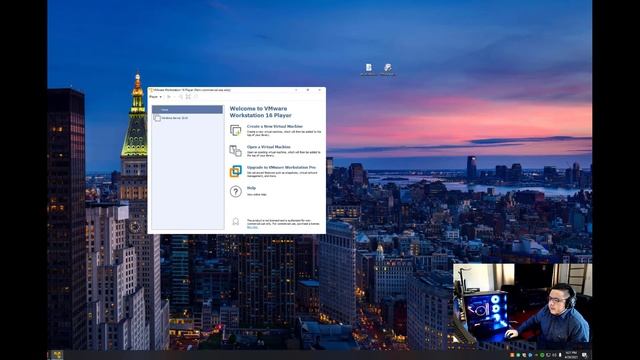Open the Player menu dropdown
This screenshot has width=640, height=360.
click(x=156, y=97)
